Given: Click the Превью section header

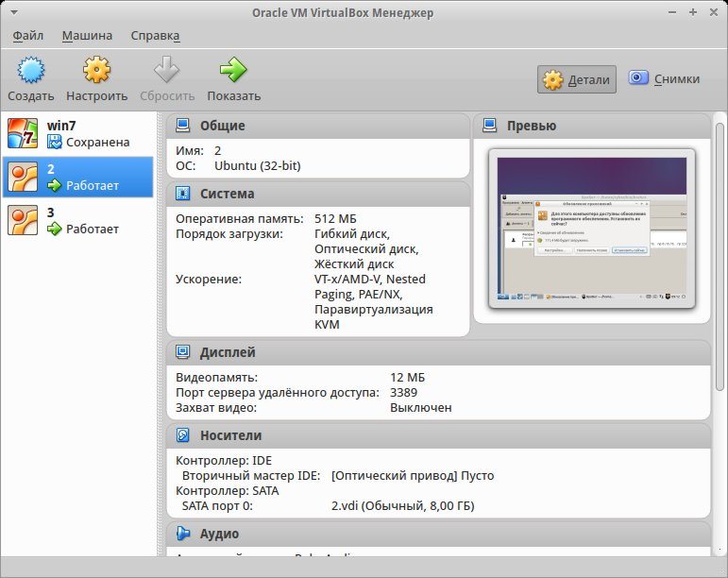Looking at the screenshot, I should pos(592,126).
